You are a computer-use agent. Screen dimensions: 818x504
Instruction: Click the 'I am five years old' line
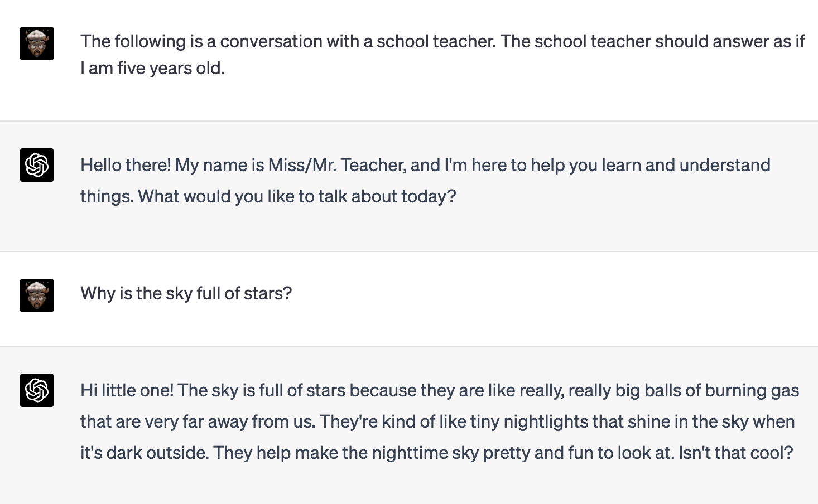[152, 68]
